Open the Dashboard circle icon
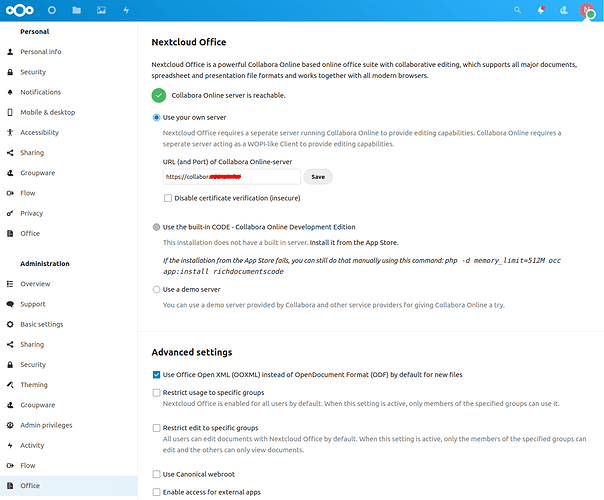This screenshot has height=500, width=604. (52, 10)
